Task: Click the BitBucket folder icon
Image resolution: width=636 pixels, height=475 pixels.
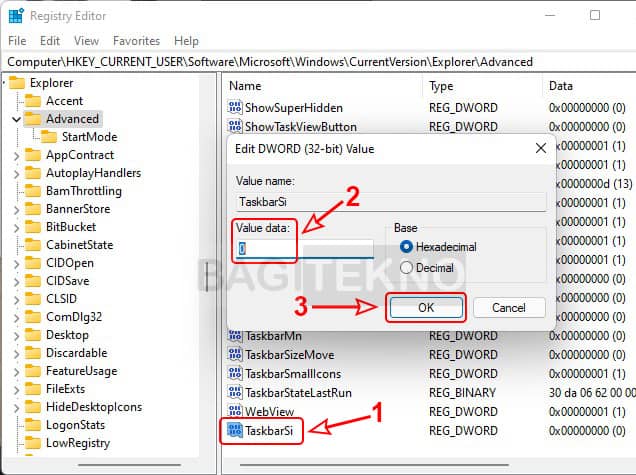Action: (x=33, y=227)
